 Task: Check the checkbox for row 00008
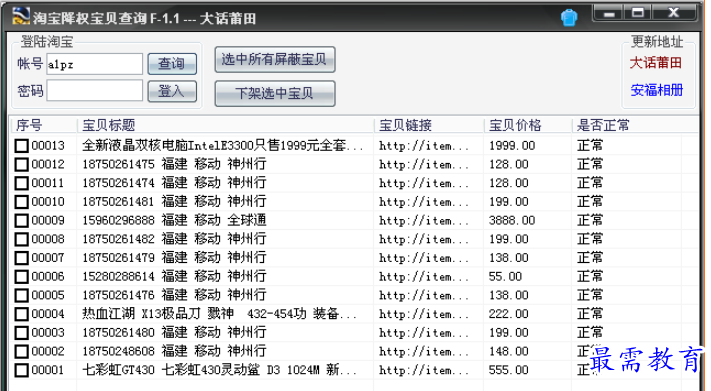[21, 239]
